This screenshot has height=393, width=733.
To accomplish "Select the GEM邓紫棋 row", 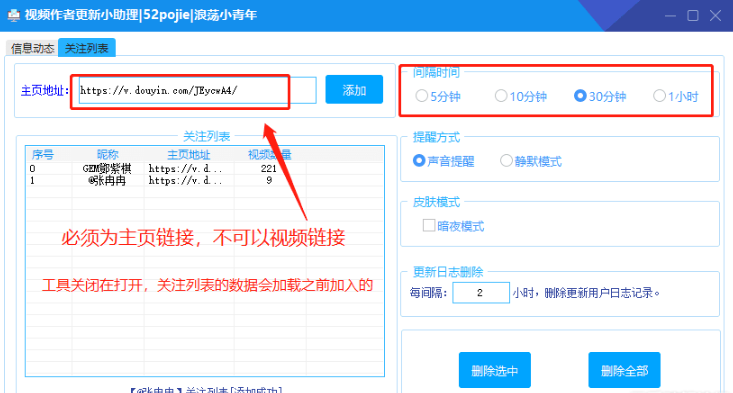I will point(205,168).
